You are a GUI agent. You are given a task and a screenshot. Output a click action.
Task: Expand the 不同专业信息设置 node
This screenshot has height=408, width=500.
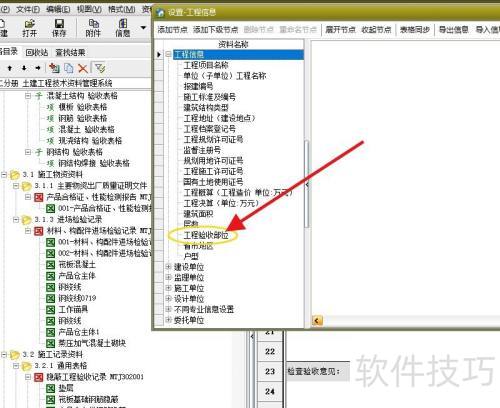coord(169,309)
